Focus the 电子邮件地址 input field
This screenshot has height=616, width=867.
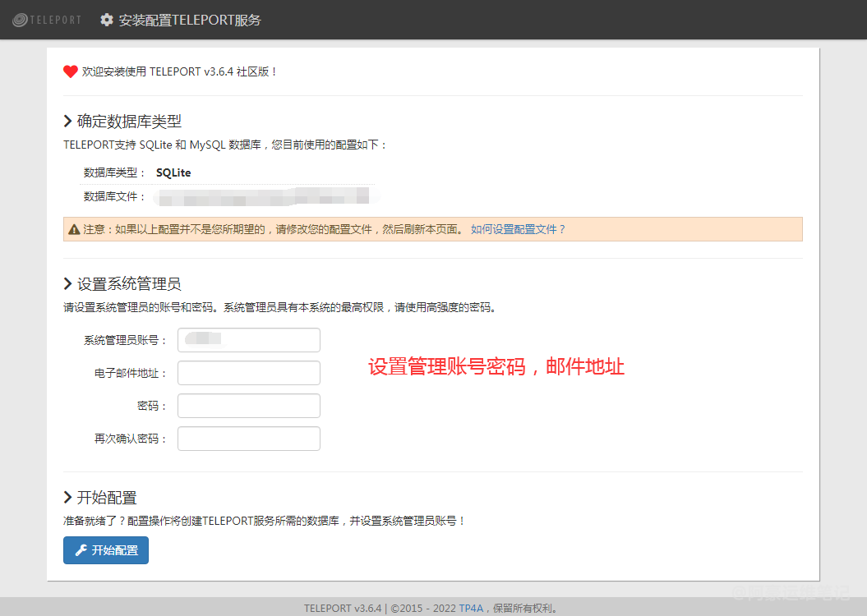point(249,373)
